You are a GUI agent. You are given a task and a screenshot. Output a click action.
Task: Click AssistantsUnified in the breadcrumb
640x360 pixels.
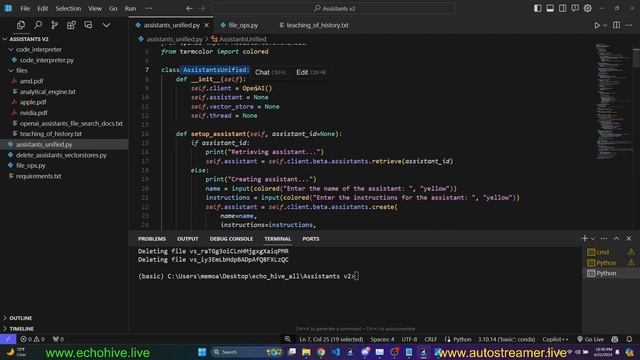(242, 39)
